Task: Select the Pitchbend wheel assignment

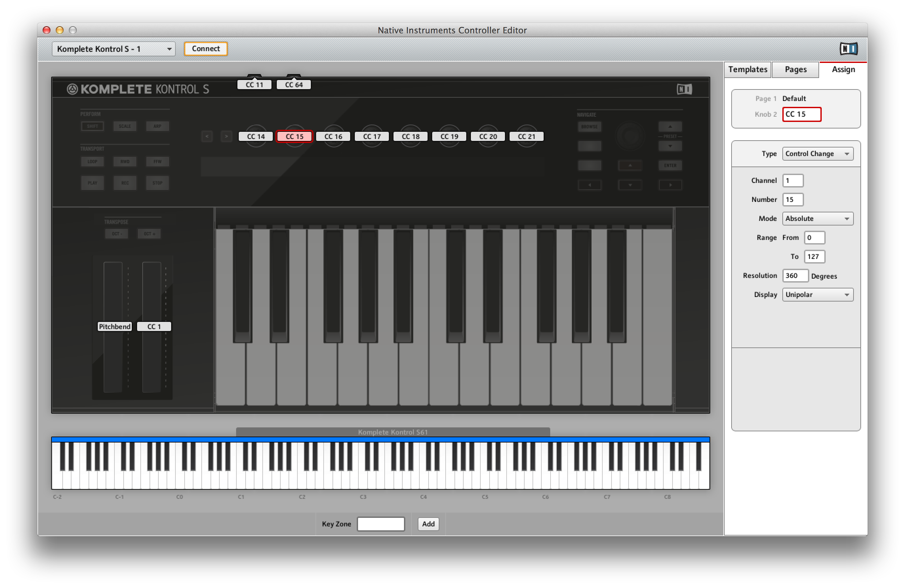Action: (x=114, y=326)
